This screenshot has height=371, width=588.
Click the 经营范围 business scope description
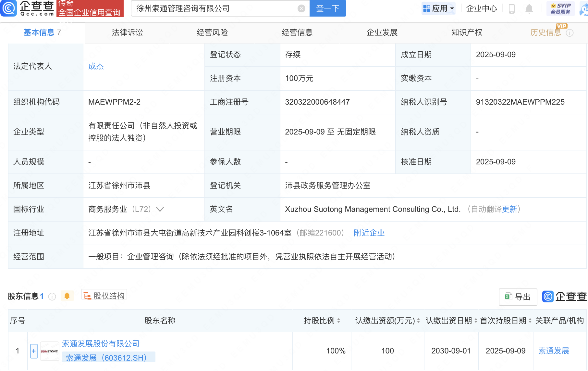242,257
